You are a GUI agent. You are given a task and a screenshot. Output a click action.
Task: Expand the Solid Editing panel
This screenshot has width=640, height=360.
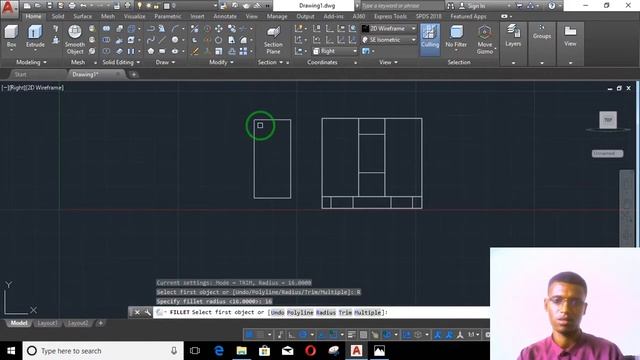tap(121, 62)
